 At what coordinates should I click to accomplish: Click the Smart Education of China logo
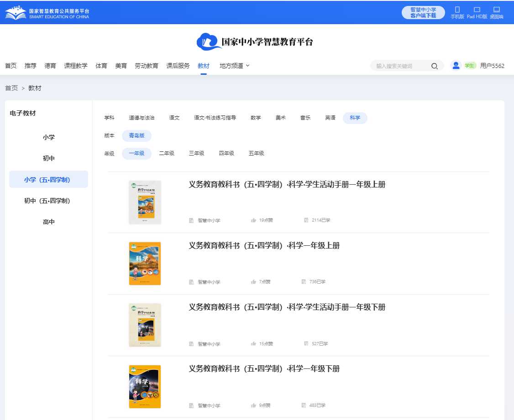tap(47, 13)
